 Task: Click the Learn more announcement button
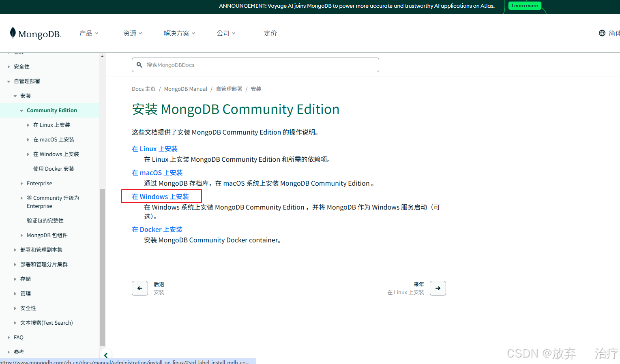click(x=525, y=6)
